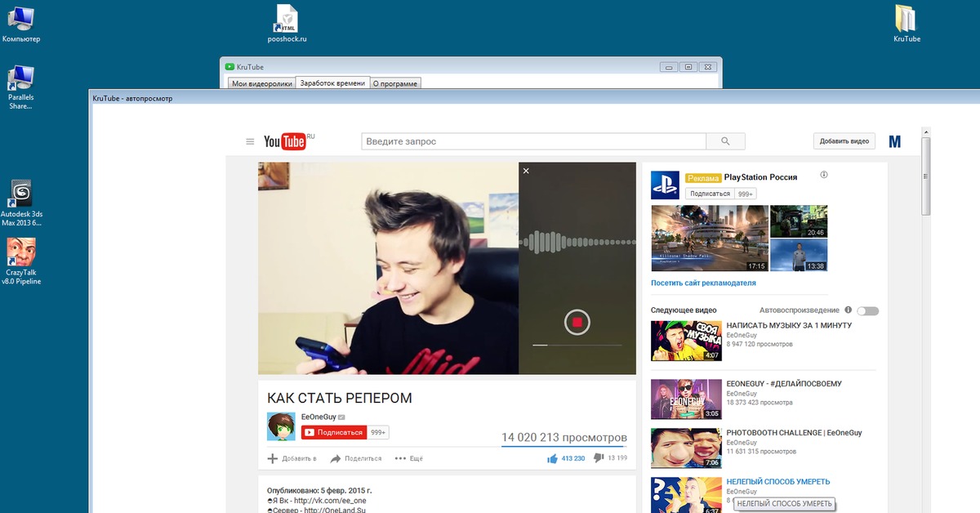Click Подписаться under PlayStation Россия
The width and height of the screenshot is (980, 513).
(710, 194)
